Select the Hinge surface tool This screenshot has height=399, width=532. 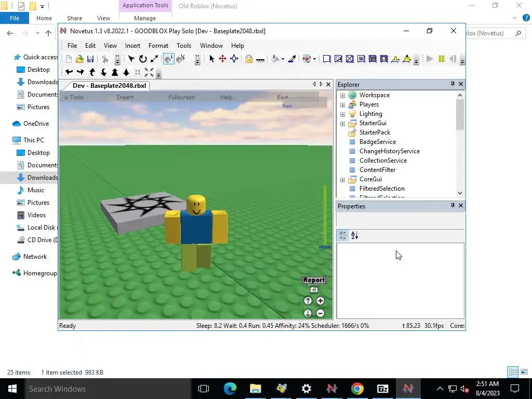395,59
